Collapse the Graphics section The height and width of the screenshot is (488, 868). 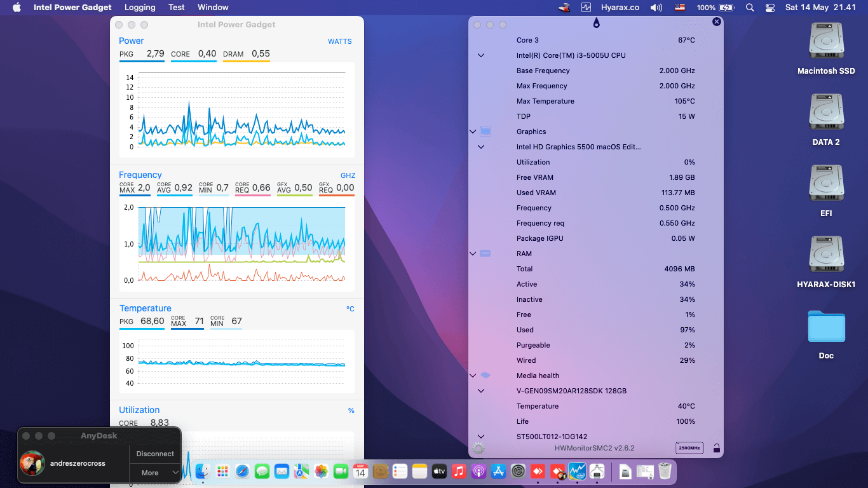click(x=473, y=132)
